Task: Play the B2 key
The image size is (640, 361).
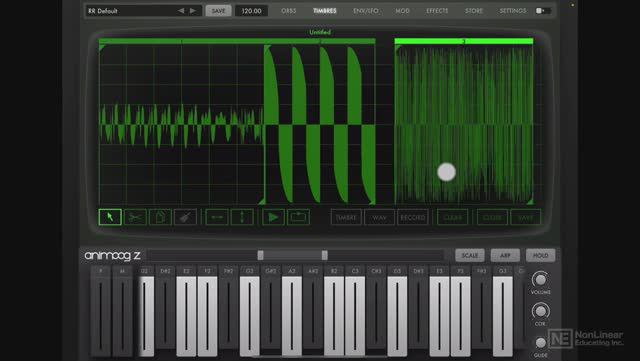Action: (x=334, y=316)
